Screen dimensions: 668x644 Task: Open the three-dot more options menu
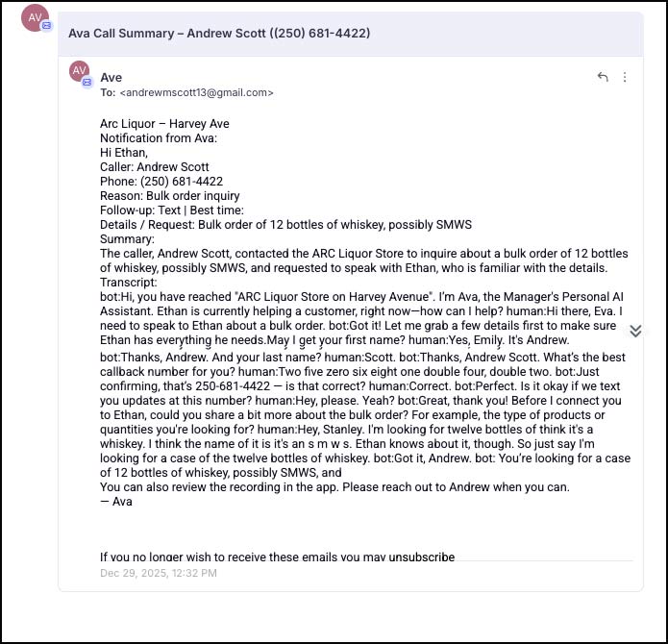[625, 77]
